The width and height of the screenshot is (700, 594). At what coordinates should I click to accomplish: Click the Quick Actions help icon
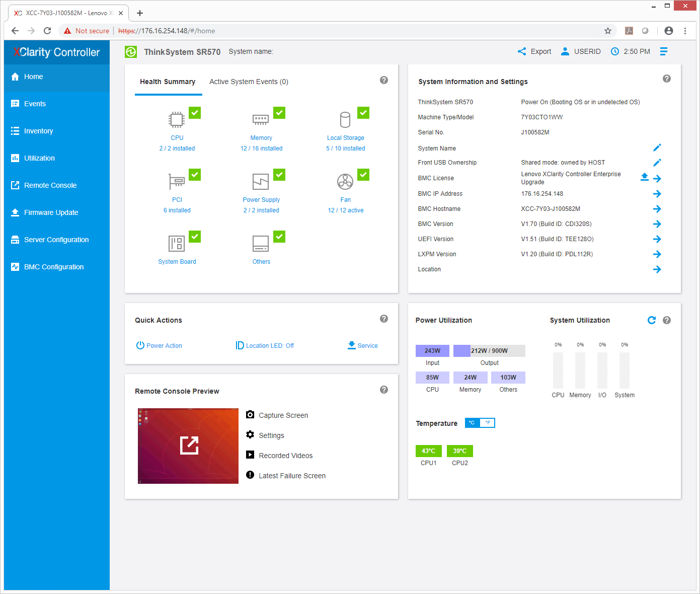(384, 319)
